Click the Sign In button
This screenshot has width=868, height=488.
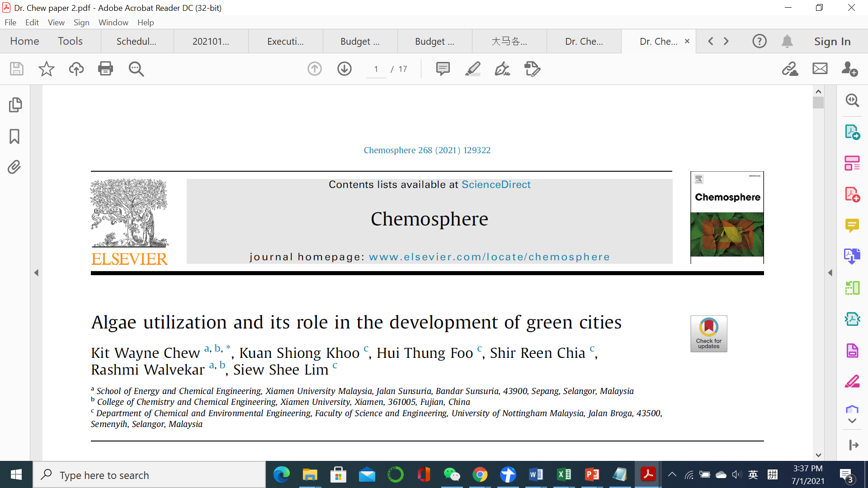pos(832,41)
